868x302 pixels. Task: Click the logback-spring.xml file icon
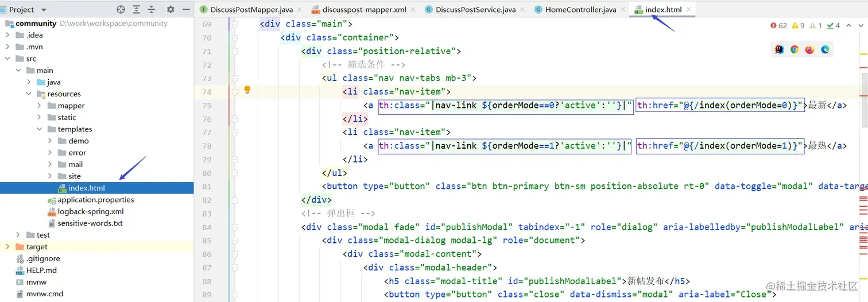(x=52, y=211)
